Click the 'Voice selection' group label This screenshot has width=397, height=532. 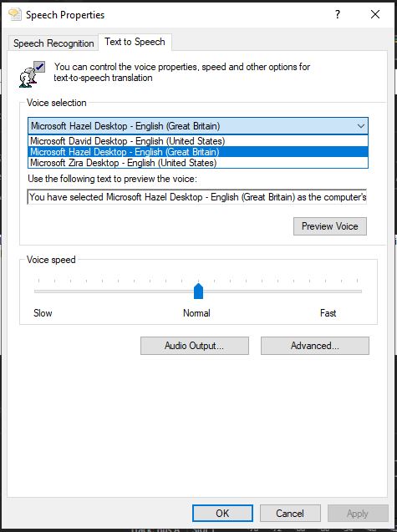[57, 103]
